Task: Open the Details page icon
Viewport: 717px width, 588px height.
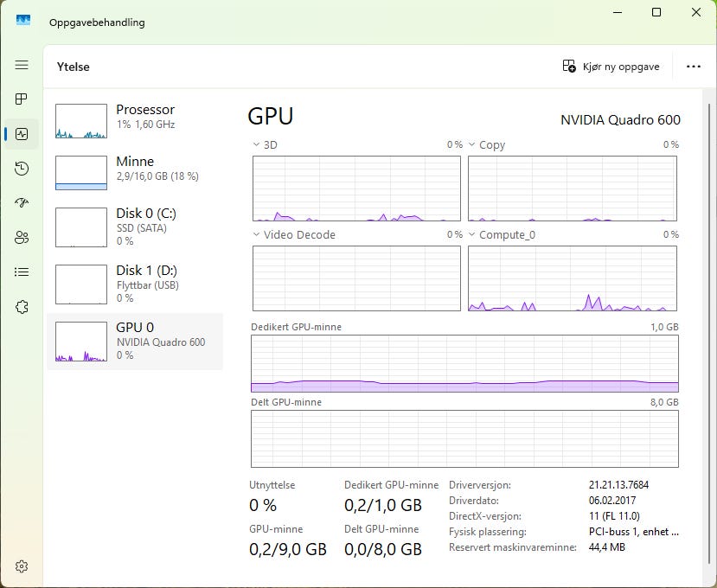Action: pos(22,272)
